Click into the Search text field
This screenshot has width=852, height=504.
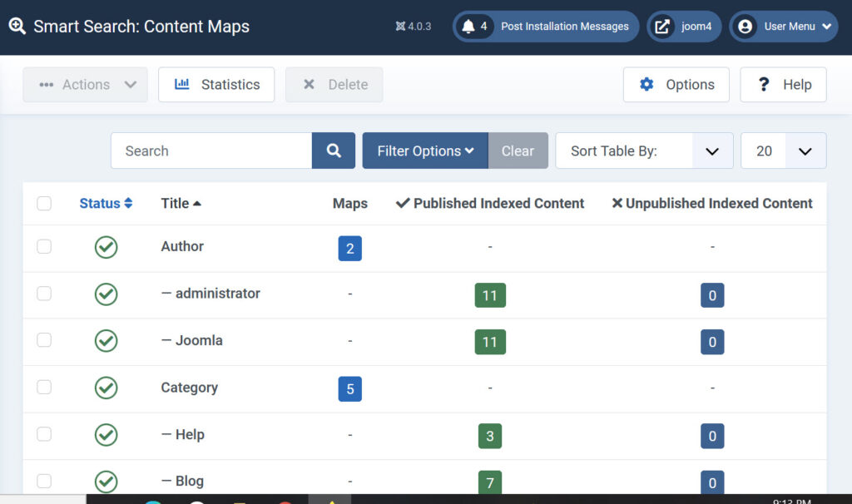point(211,151)
